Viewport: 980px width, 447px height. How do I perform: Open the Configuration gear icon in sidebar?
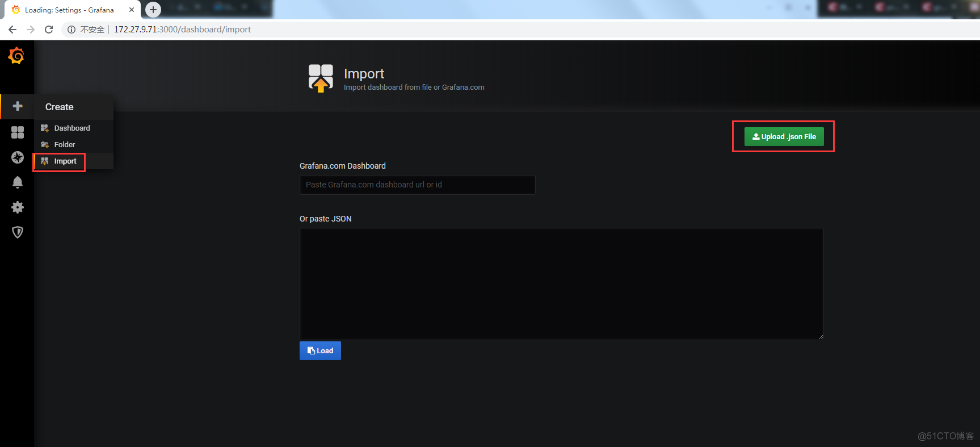pyautogui.click(x=18, y=207)
